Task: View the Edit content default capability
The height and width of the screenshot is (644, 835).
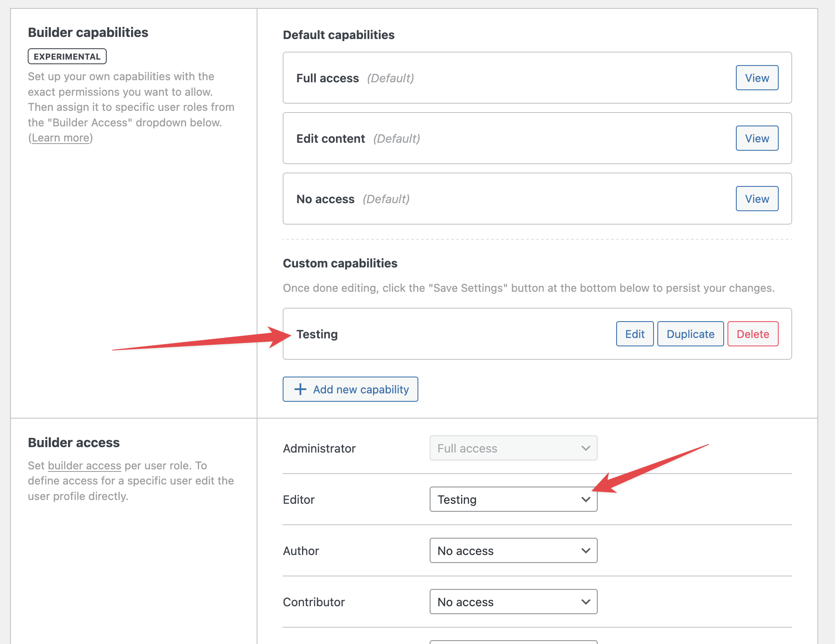Action: pos(756,138)
